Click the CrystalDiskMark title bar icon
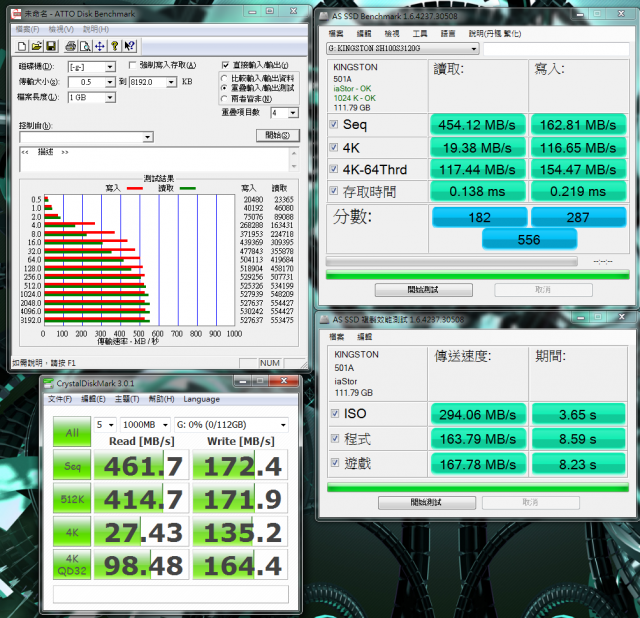Screen dimensions: 640x618 49,383
